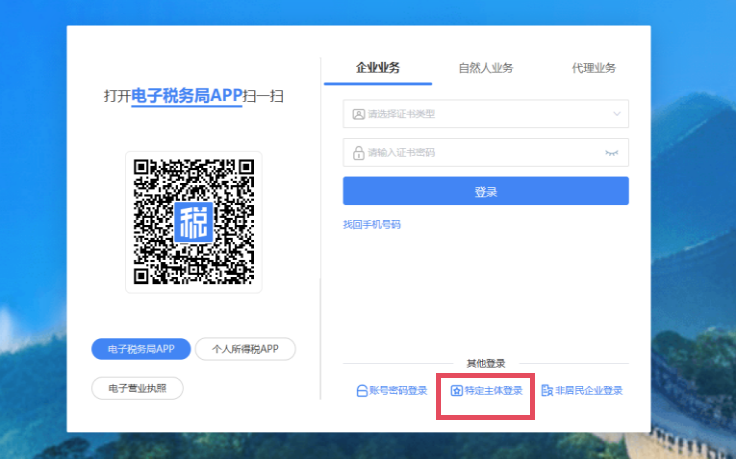The height and width of the screenshot is (460, 736).
Task: Switch to the 企业业务 tab
Action: pos(378,68)
